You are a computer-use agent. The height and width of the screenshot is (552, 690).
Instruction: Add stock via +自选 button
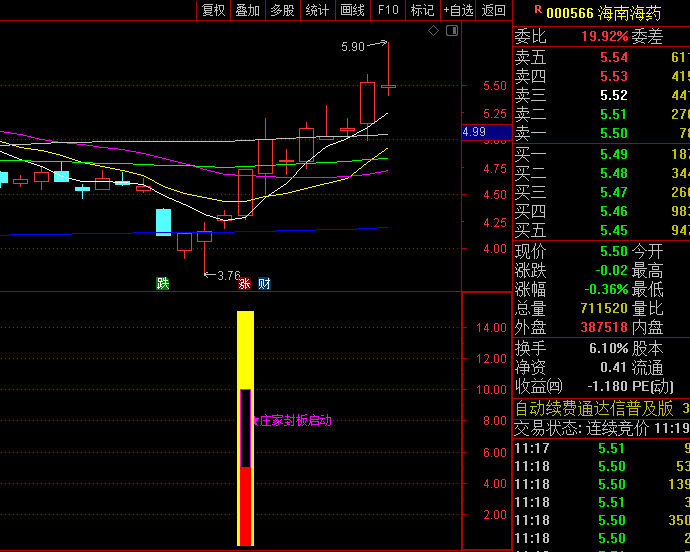click(x=458, y=10)
